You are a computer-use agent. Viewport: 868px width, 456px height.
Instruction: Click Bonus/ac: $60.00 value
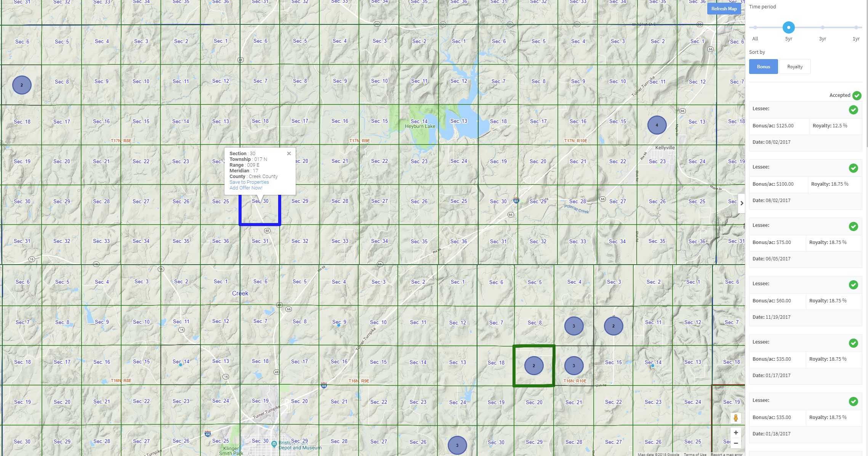pos(772,301)
